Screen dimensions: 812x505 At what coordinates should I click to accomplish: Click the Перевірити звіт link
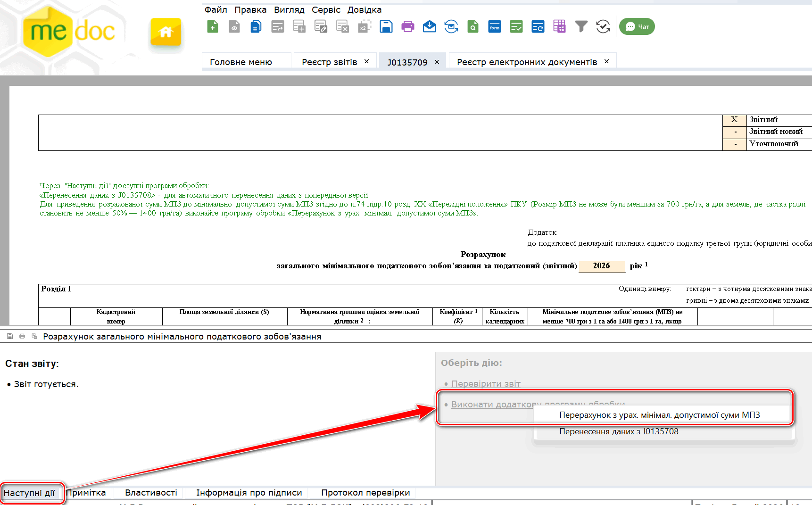click(486, 384)
